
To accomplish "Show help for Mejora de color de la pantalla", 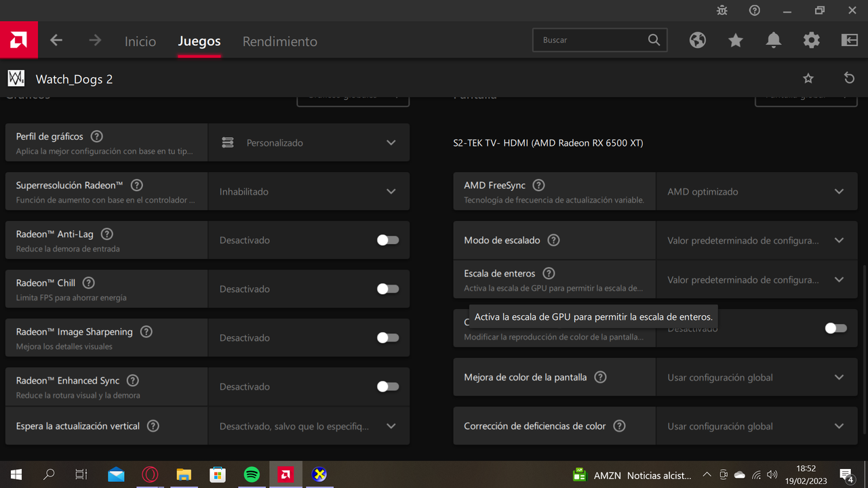I will pyautogui.click(x=600, y=377).
